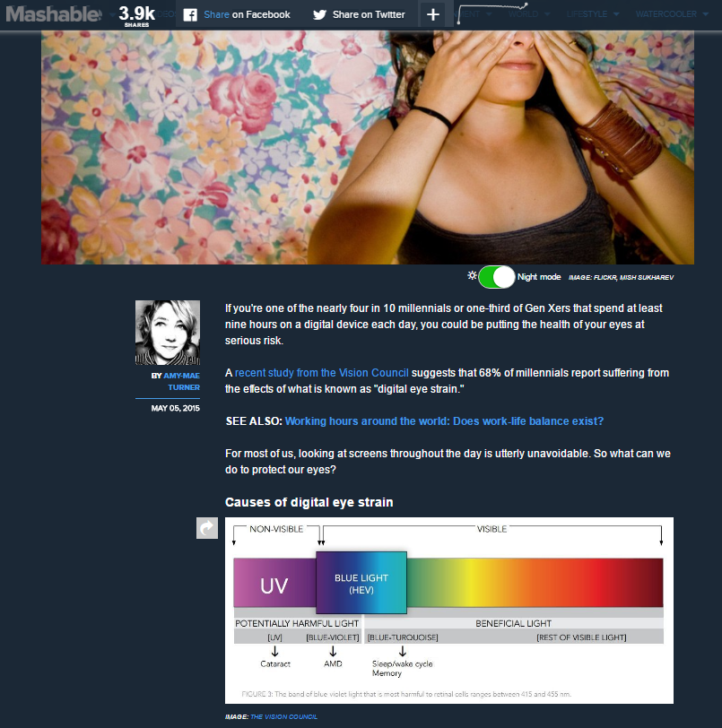Open the Vision Council study link
Image resolution: width=722 pixels, height=728 pixels.
321,372
